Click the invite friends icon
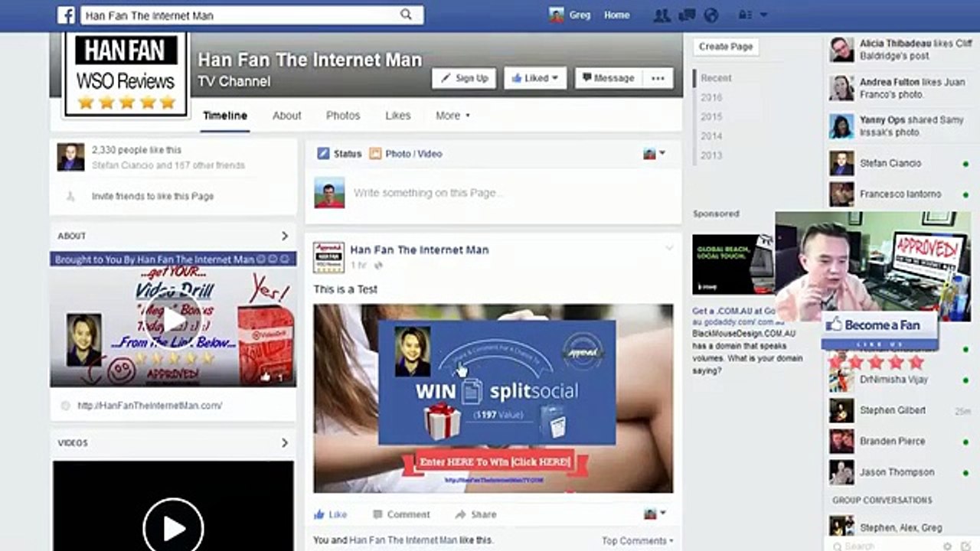Screen dimensions: 980x551 tap(70, 196)
